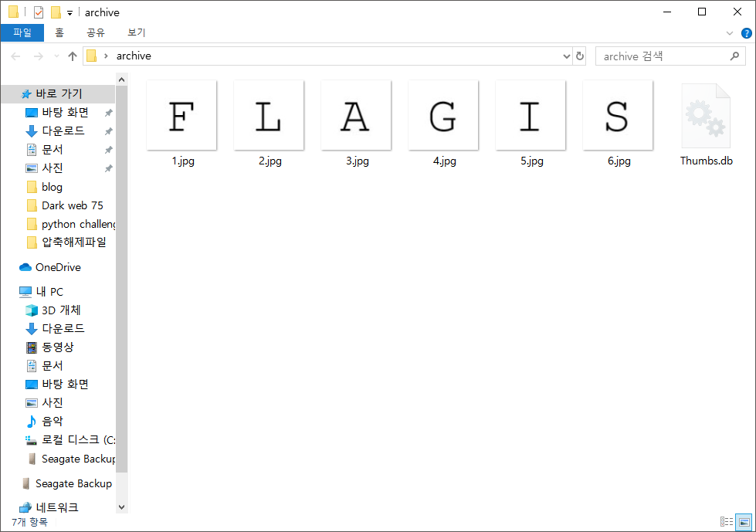Open 동영상 under 내 PC
Screen dimensions: 756x532
(x=58, y=347)
